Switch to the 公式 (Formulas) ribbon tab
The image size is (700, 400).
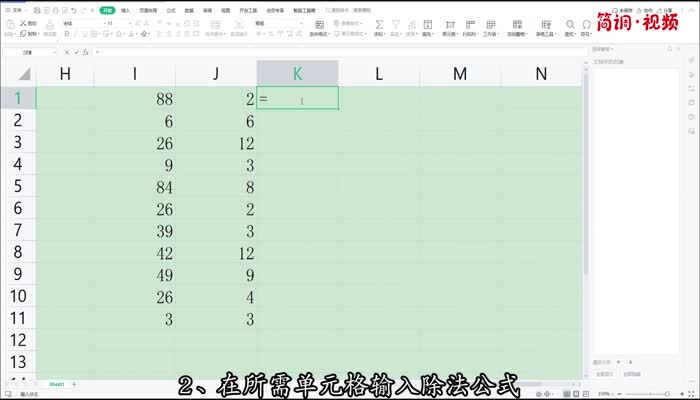(171, 10)
